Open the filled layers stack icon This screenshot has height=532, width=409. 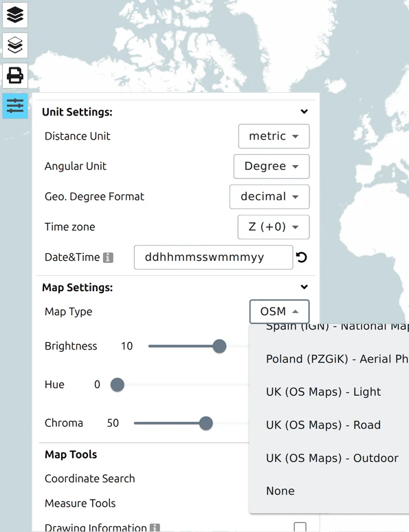tap(15, 14)
